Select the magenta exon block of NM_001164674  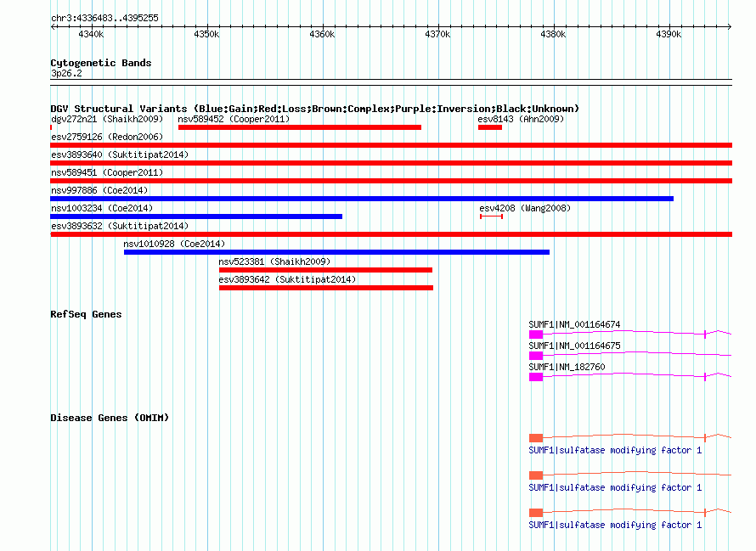coord(536,335)
